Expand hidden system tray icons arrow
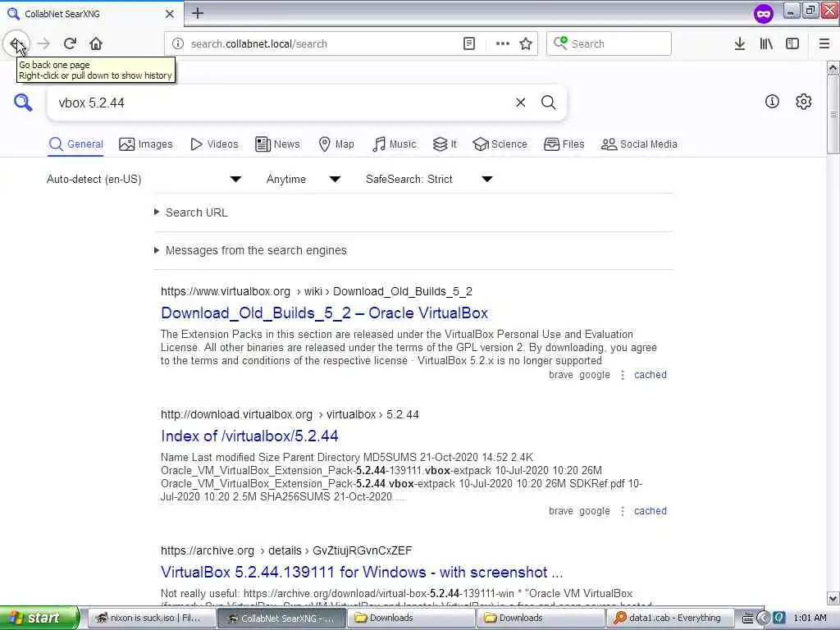The height and width of the screenshot is (630, 840). click(762, 619)
